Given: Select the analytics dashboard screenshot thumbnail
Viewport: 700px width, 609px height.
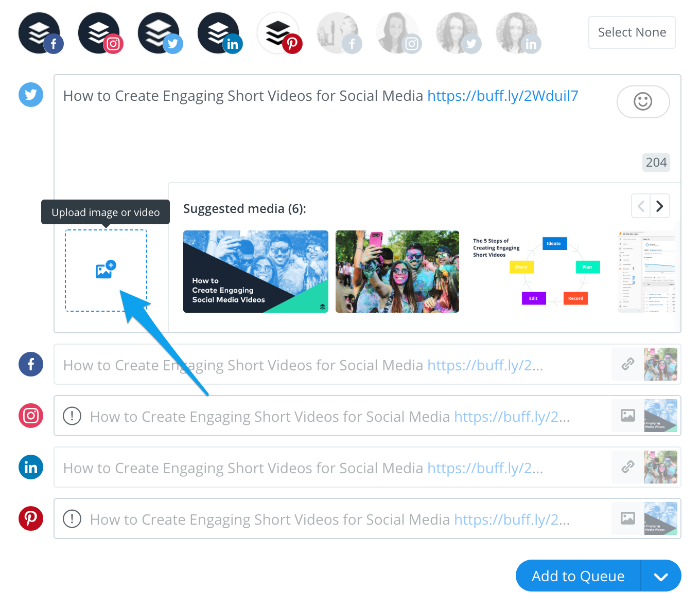Looking at the screenshot, I should click(x=647, y=272).
